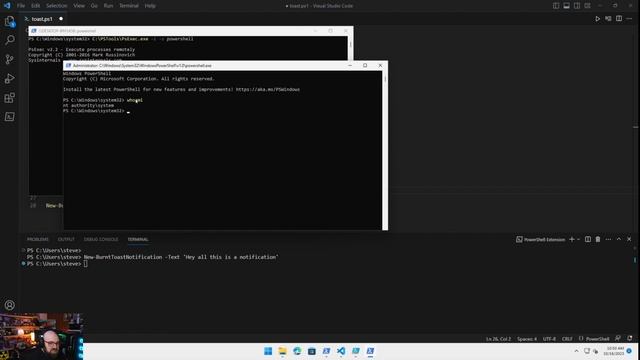Open the PowerShell view in activity bar
The image size is (640, 360).
pyautogui.click(x=9, y=117)
